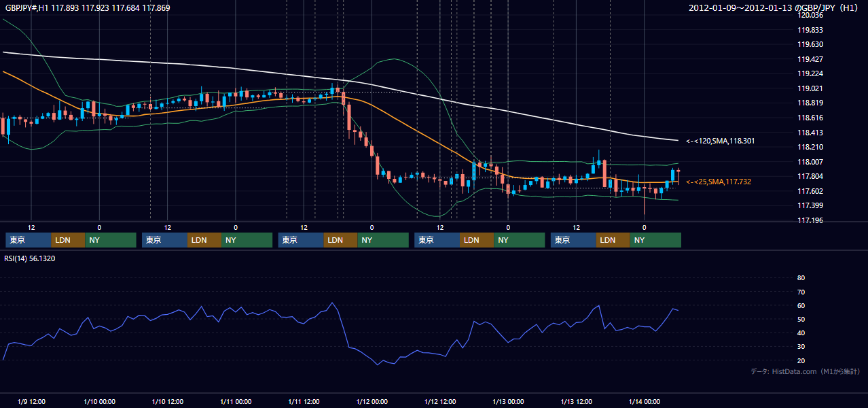Viewport: 868px width, 408px height.
Task: Click RSI scale value 30
Action: (801, 347)
